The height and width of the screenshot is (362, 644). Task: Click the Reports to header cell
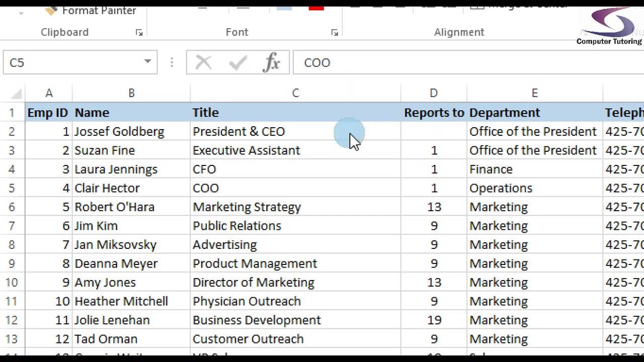434,113
